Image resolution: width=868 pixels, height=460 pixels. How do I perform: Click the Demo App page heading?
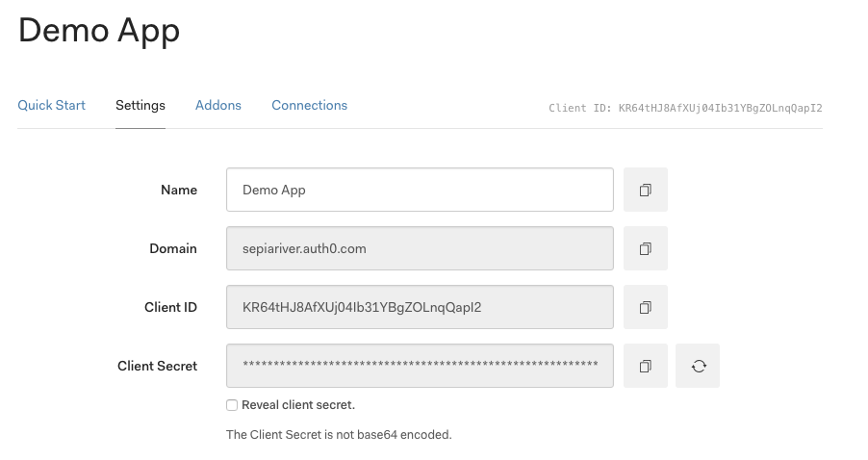pos(99,31)
